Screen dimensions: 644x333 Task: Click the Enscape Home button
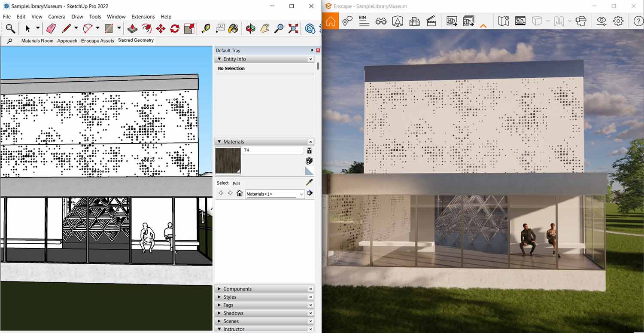pos(331,21)
